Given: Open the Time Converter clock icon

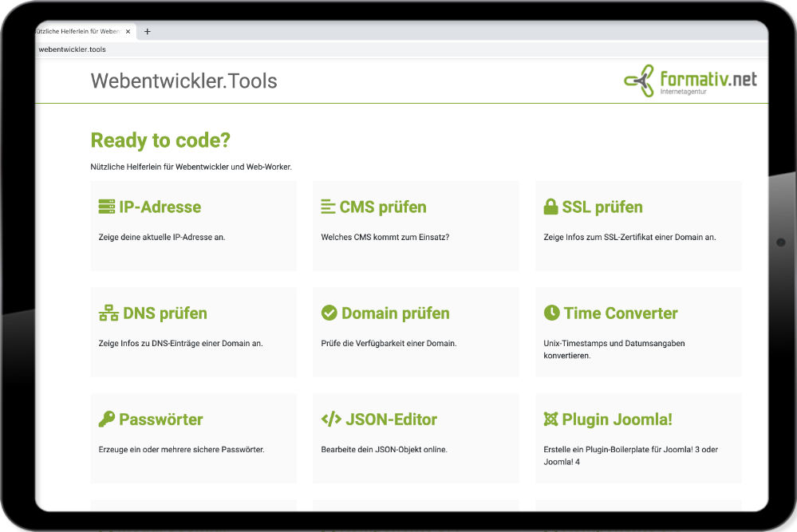Looking at the screenshot, I should (x=551, y=313).
